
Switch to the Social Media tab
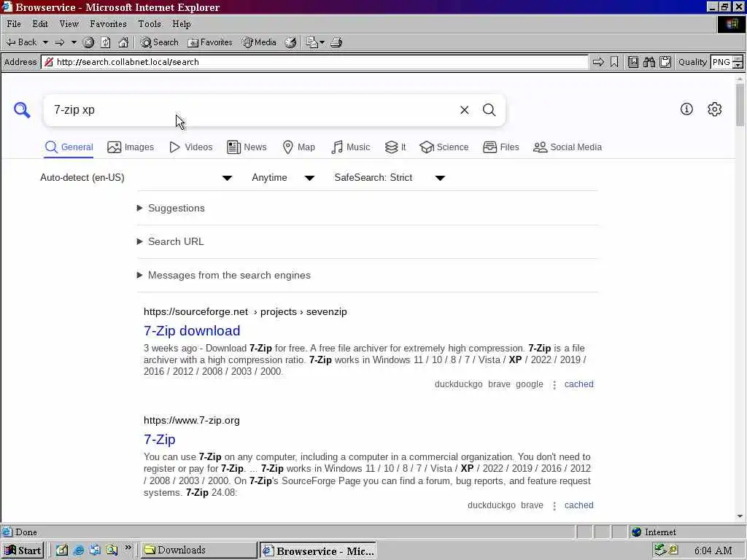568,147
